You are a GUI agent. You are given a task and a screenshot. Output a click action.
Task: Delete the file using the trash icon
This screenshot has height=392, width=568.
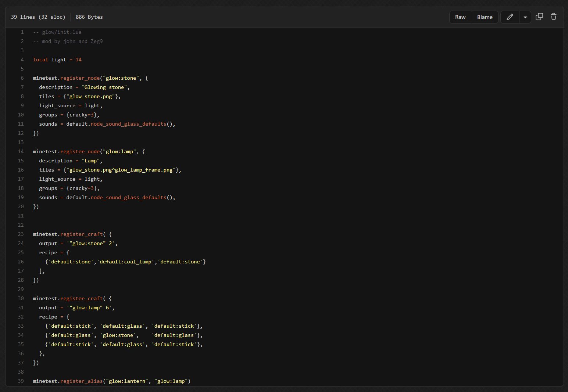pos(553,17)
